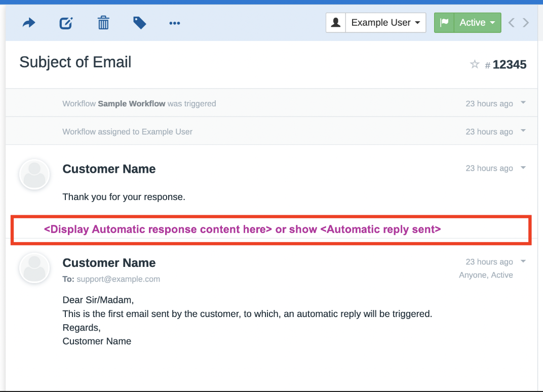Click avatar of Dear Sir/Madam message
543x392 pixels.
[x=34, y=268]
